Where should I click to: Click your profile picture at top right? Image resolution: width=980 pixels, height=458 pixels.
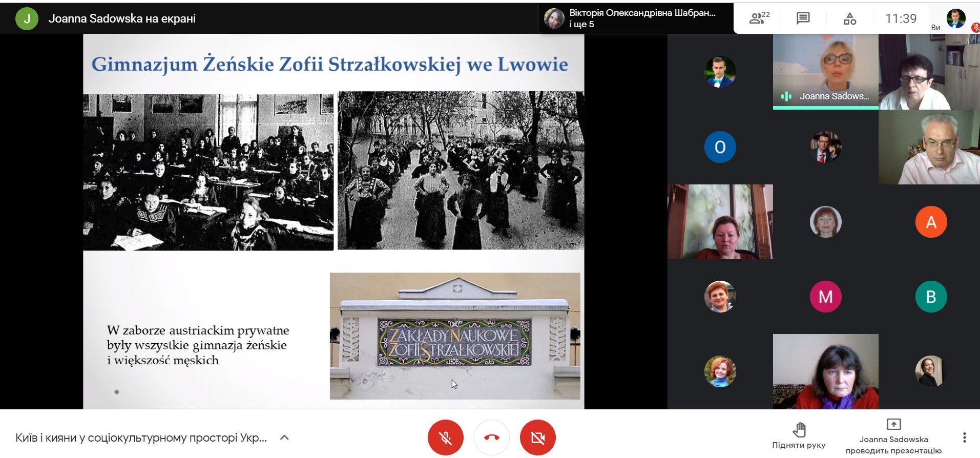[955, 19]
